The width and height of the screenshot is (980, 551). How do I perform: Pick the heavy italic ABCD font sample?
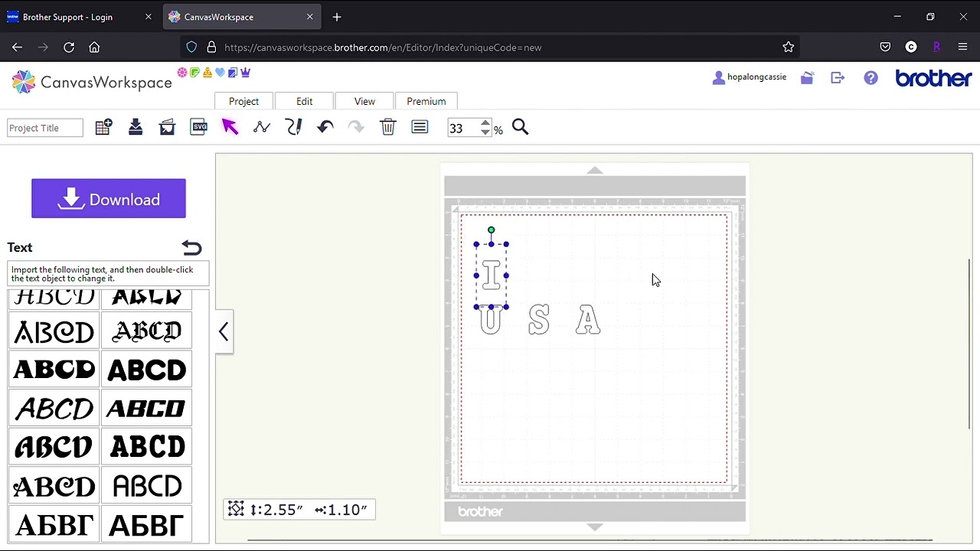[x=147, y=408]
